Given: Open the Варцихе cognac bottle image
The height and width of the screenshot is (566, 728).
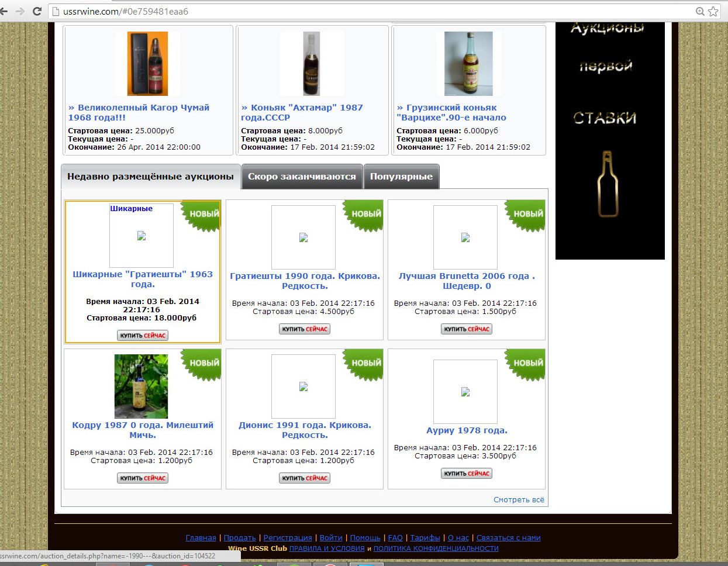Looking at the screenshot, I should [468, 64].
